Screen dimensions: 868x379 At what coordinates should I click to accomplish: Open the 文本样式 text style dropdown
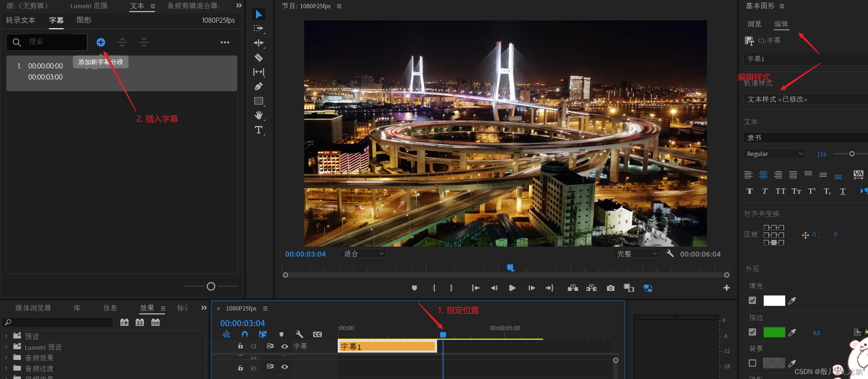(806, 99)
